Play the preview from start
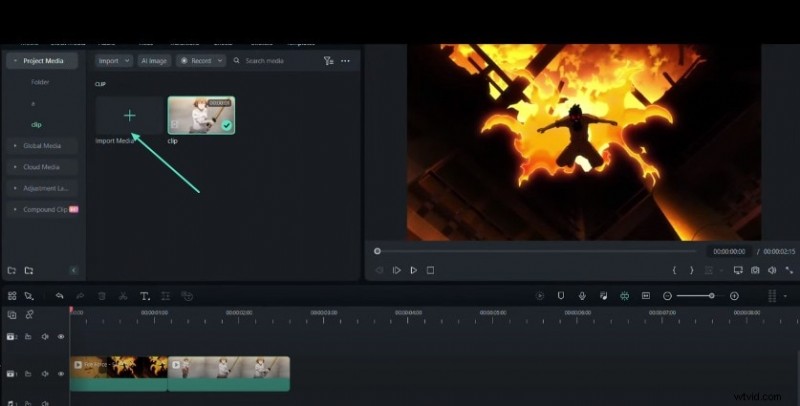The height and width of the screenshot is (406, 800). [x=396, y=270]
